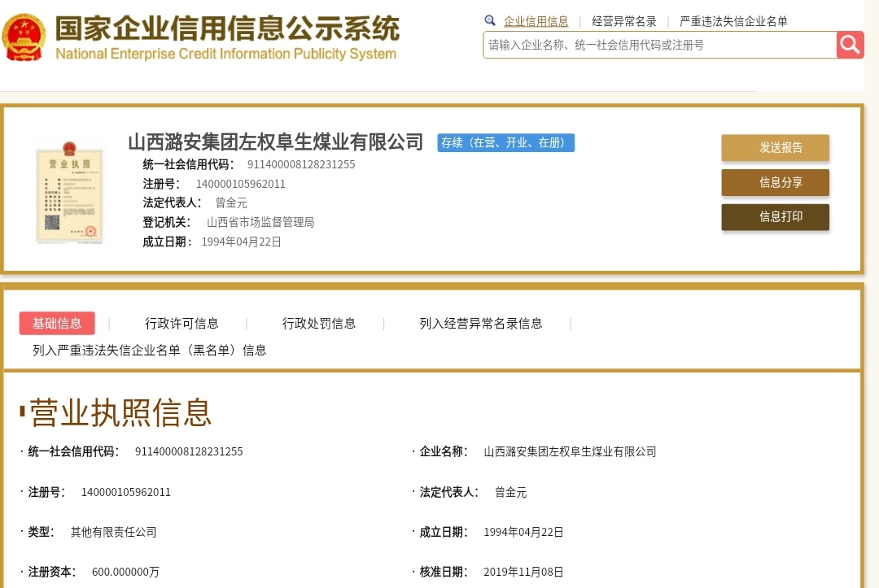Screen dimensions: 879x588
Task: Click the header legal representative 曾金元
Action: [x=231, y=203]
